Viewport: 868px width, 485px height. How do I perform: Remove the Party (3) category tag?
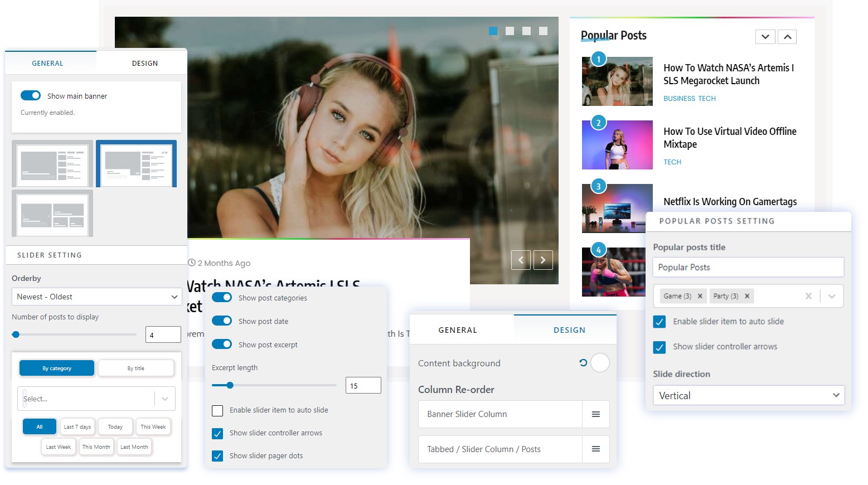click(747, 296)
